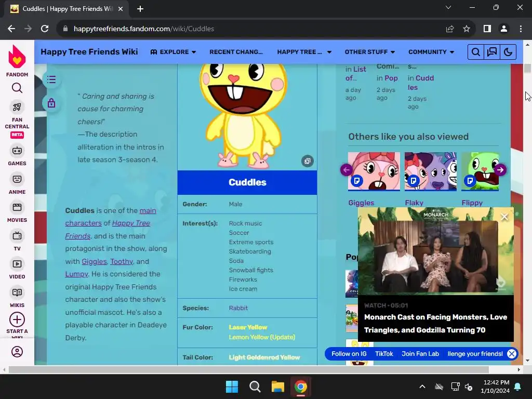Click the Join Fan Lab link
The width and height of the screenshot is (532, 399).
click(x=420, y=354)
